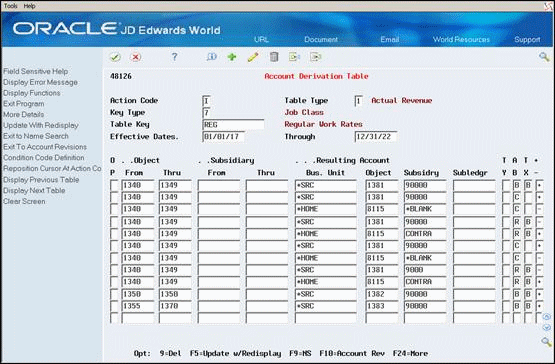Open the Document header link

point(321,40)
